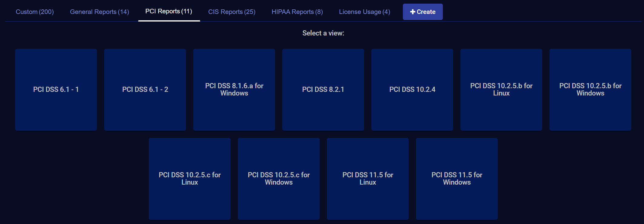Select PCI DSS 10.2.5.b for Linux
The width and height of the screenshot is (644, 224).
(x=501, y=90)
